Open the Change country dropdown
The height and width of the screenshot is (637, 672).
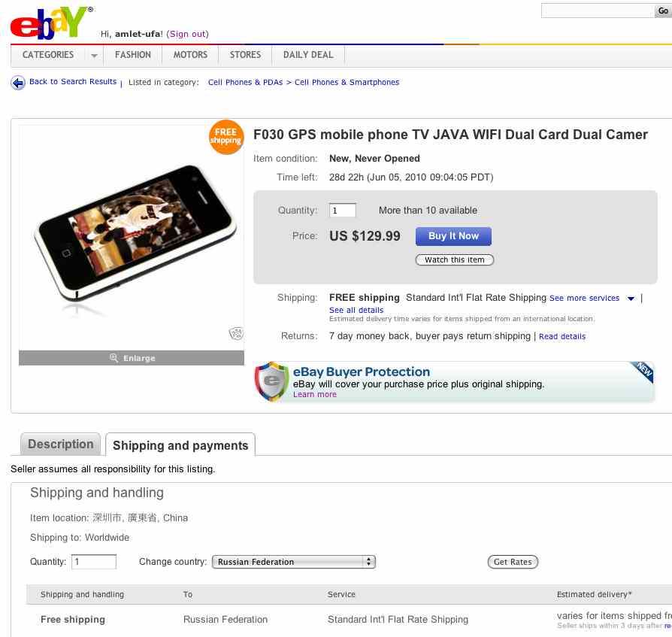click(294, 562)
